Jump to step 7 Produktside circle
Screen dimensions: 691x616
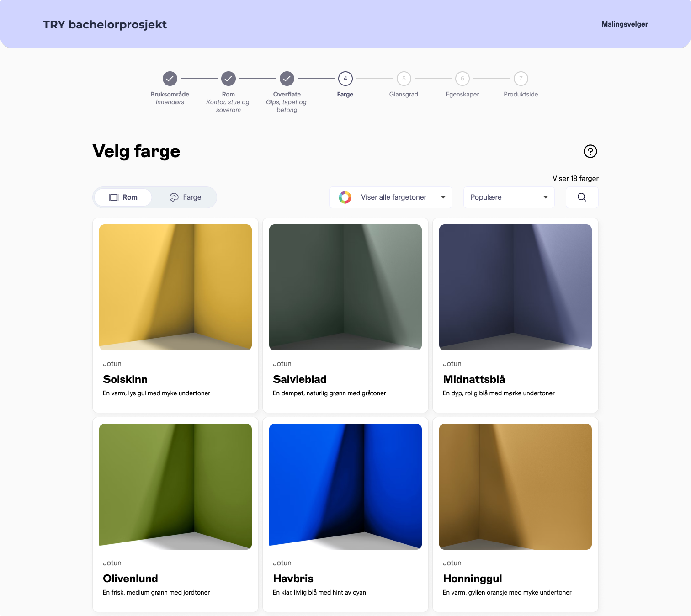tap(521, 79)
